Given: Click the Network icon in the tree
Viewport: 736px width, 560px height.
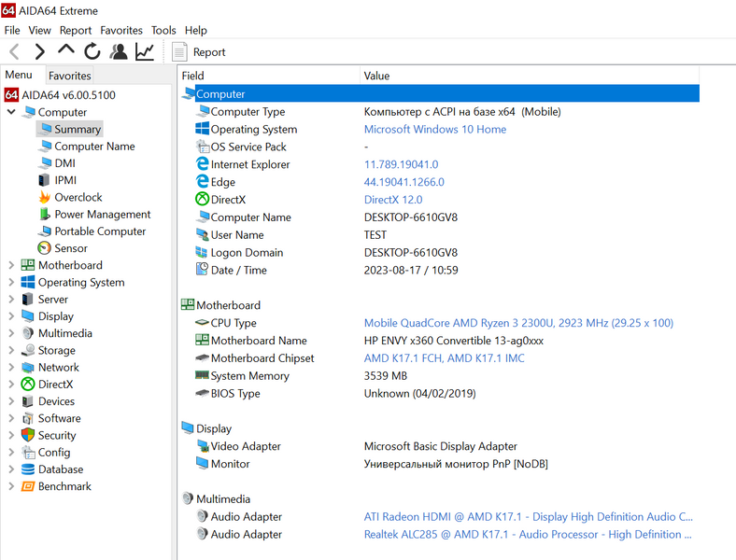Looking at the screenshot, I should (x=28, y=367).
